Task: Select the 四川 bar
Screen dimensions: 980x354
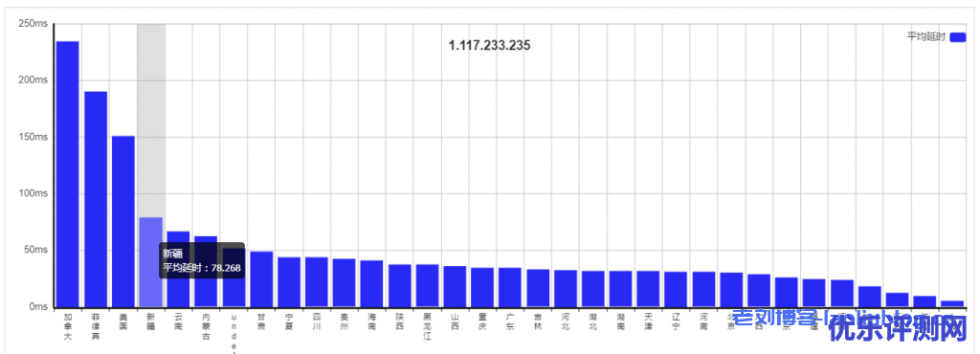Action: [x=316, y=282]
